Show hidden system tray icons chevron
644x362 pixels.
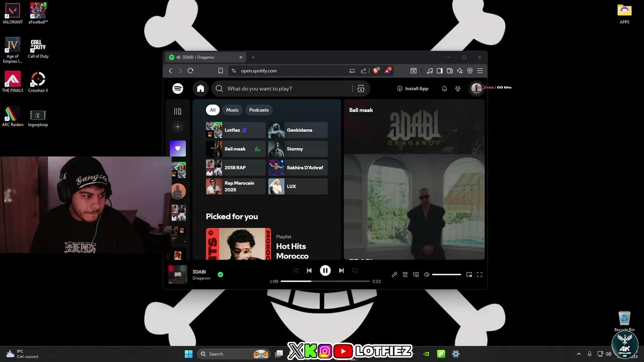point(579,354)
